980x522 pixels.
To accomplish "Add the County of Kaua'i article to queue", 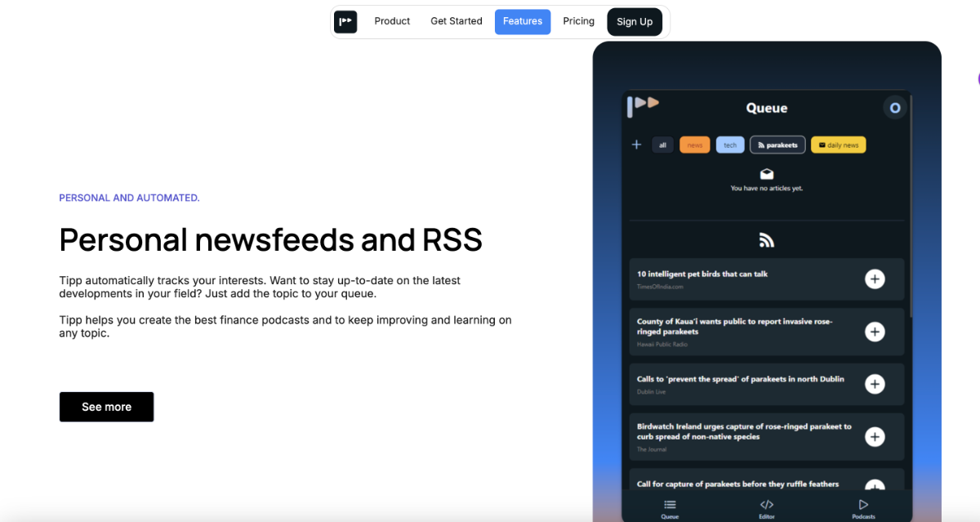I will 875,332.
